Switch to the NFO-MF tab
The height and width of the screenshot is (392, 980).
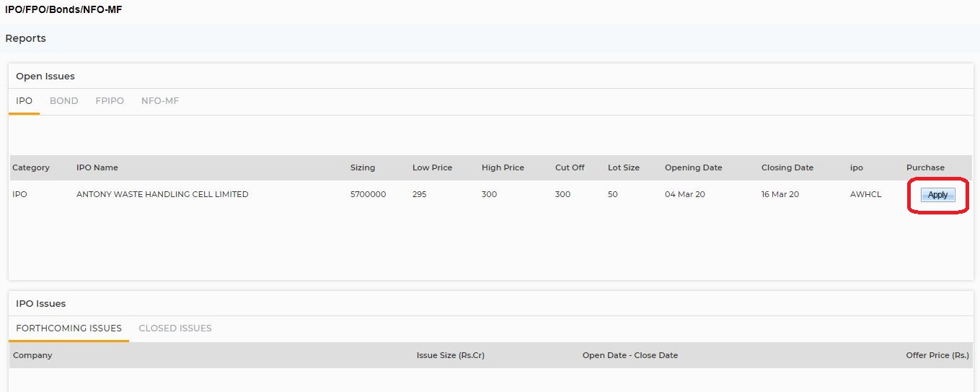(x=160, y=101)
